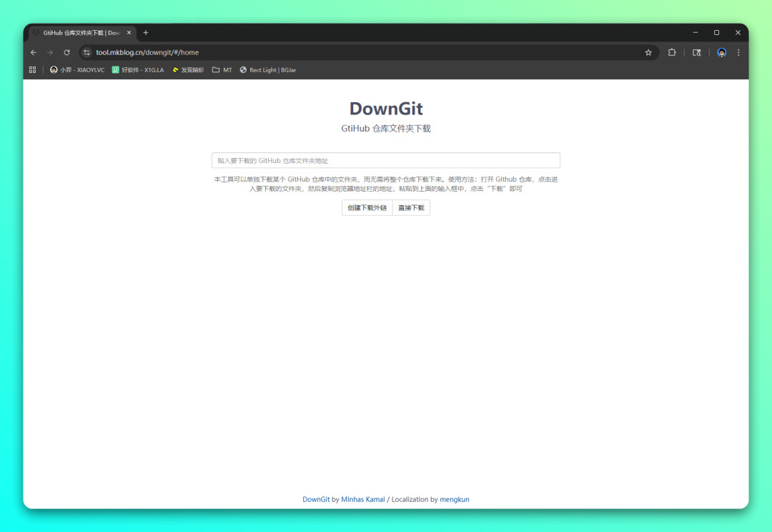Select the GtiHub 仓库文件夹下载 tab
Viewport: 772px width, 532px height.
coord(80,33)
